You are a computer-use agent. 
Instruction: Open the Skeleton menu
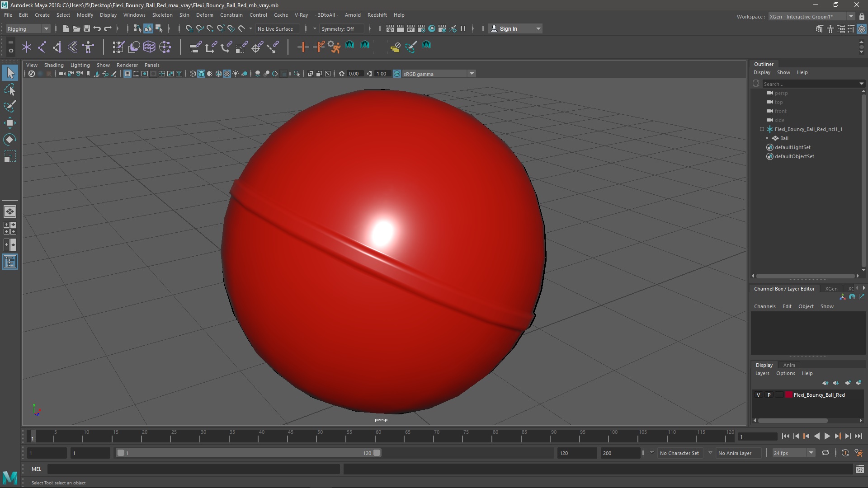(162, 15)
